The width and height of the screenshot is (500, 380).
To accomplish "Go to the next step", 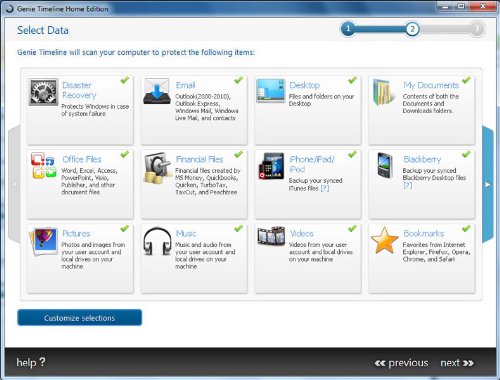I will (x=457, y=363).
